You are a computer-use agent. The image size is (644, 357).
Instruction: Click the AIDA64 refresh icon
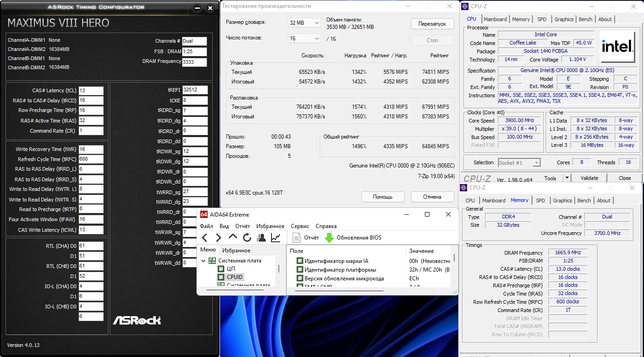(x=247, y=237)
